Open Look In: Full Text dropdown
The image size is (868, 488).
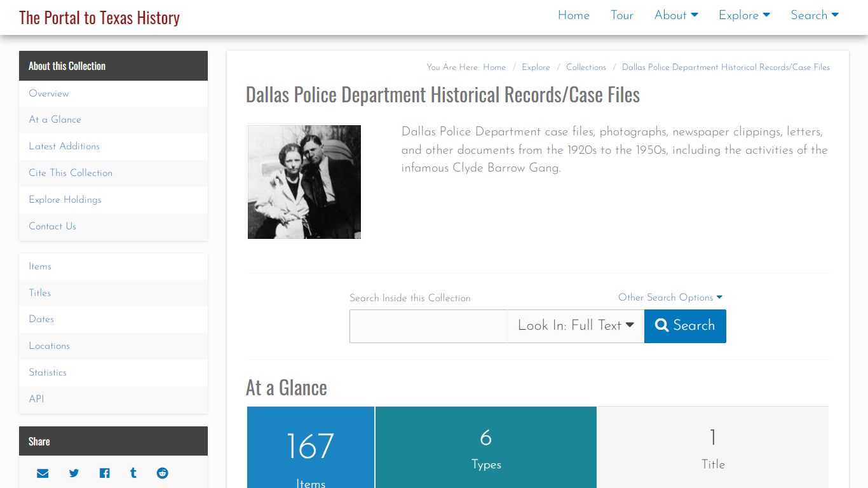(576, 326)
